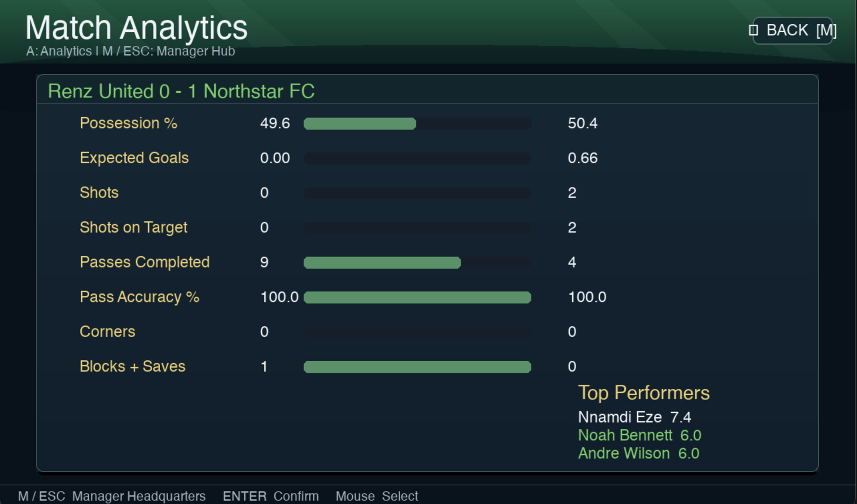Image resolution: width=857 pixels, height=504 pixels.
Task: Click the Top Performers heading
Action: pos(644,392)
